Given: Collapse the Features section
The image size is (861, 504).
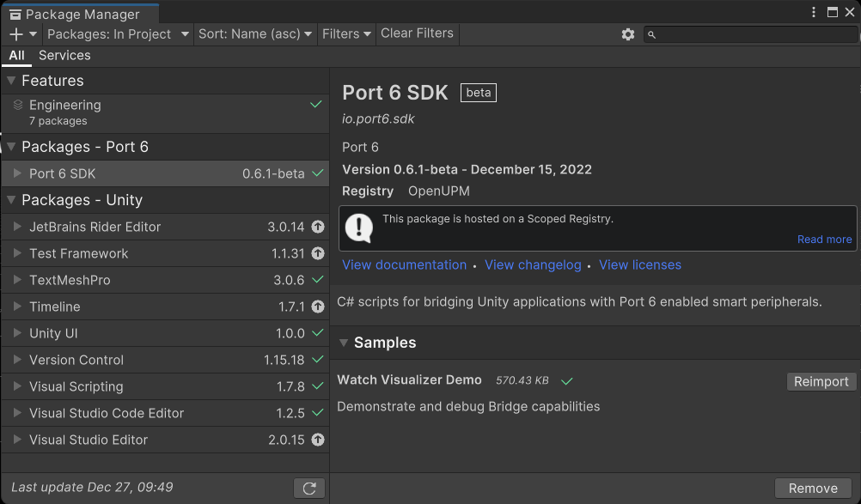Looking at the screenshot, I should click(x=11, y=81).
